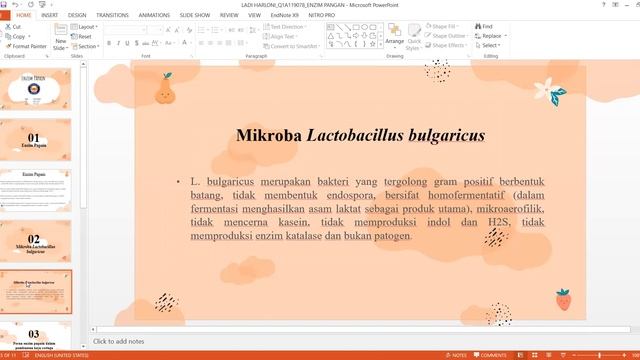Switch to Normal view in status bar
This screenshot has width=640, height=360.
click(520, 356)
